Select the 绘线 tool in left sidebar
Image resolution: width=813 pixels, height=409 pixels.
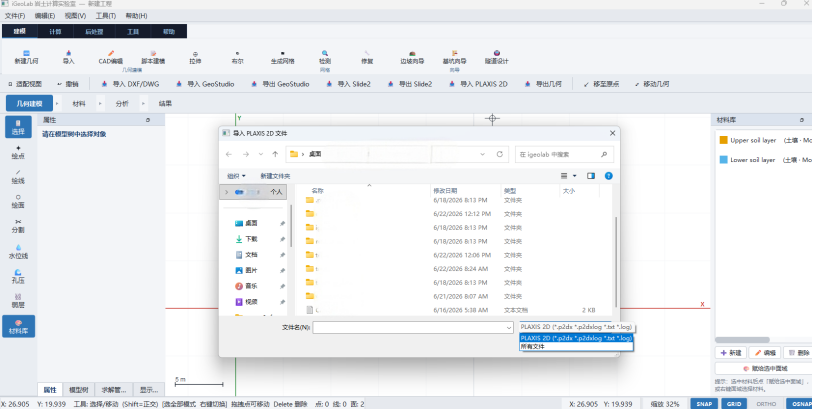(18, 177)
